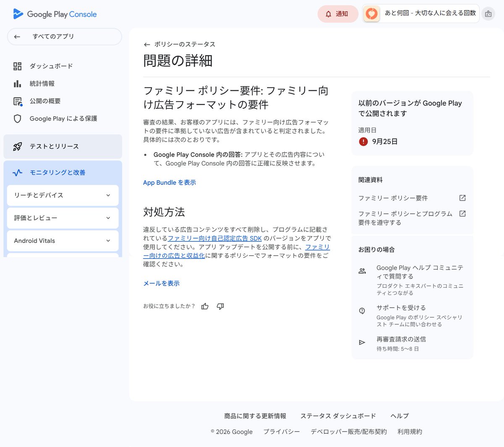504x447 pixels.
Task: Open ファミリー向けの広告と収益化 policy link
Action: (x=174, y=255)
